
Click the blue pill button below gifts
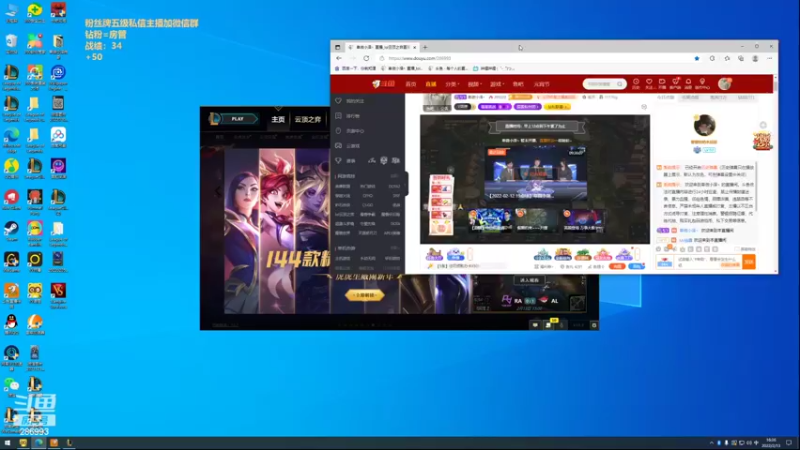(x=636, y=266)
